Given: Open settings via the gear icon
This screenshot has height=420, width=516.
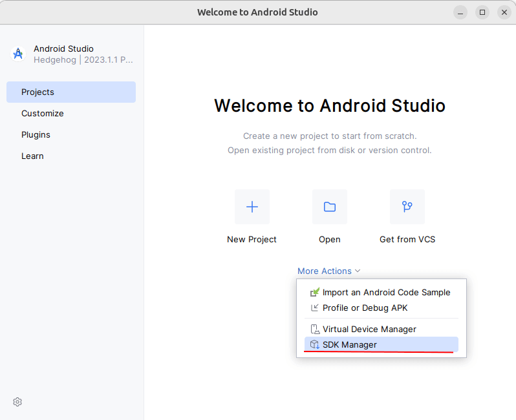Looking at the screenshot, I should [x=17, y=402].
